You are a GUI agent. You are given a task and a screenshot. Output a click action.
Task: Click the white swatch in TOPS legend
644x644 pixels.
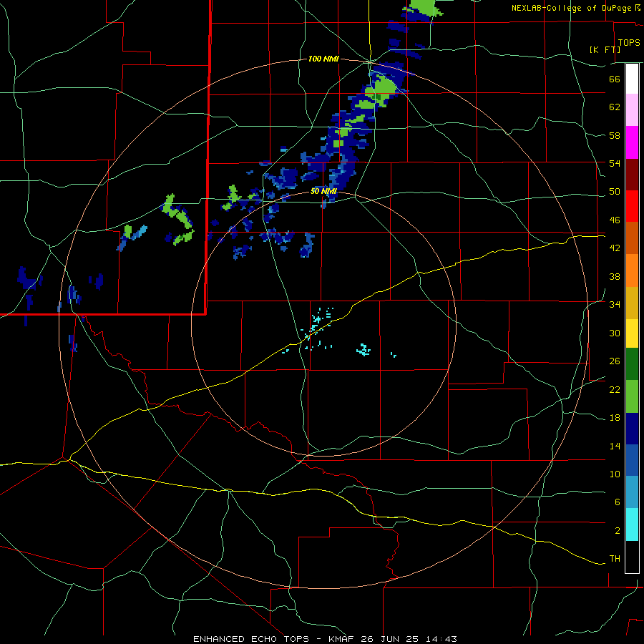(x=632, y=79)
